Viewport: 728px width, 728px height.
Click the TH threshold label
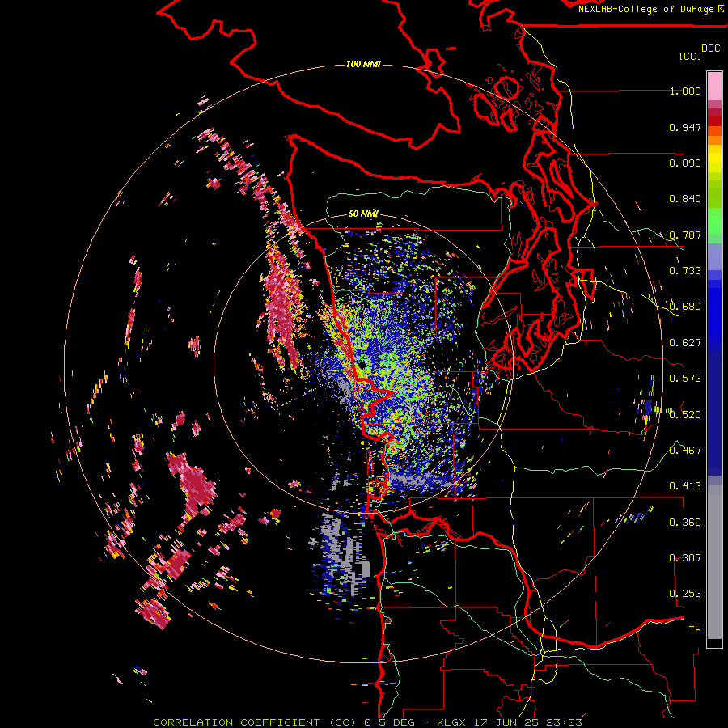pos(695,630)
